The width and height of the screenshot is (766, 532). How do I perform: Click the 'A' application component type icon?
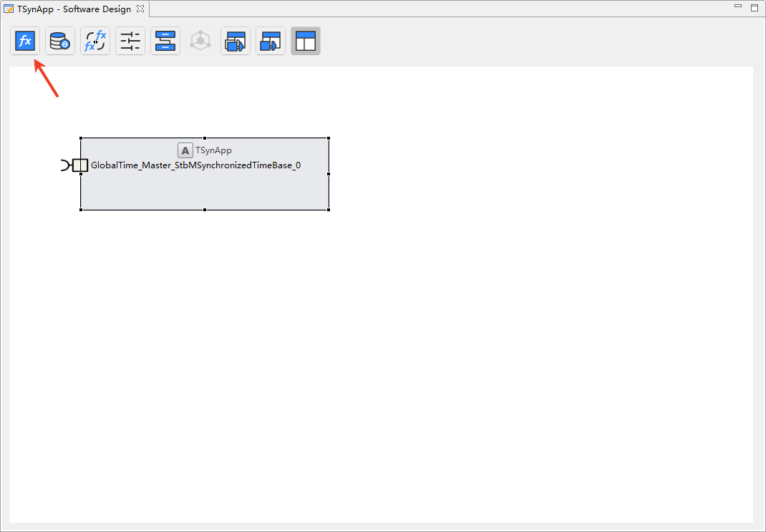tap(185, 150)
